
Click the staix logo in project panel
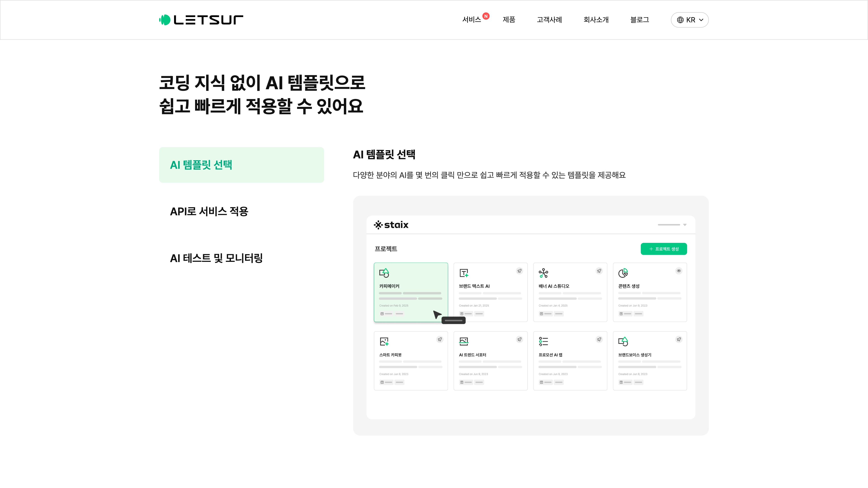(x=391, y=225)
